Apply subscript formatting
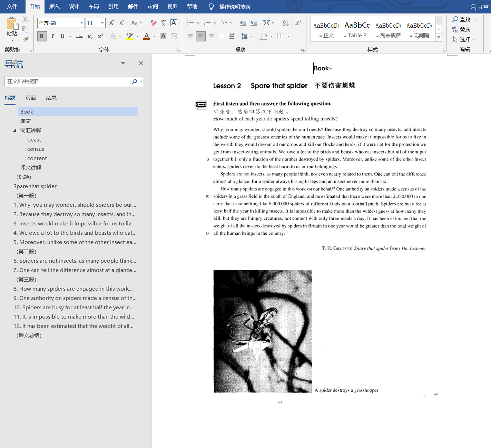The height and width of the screenshot is (448, 491). click(90, 37)
